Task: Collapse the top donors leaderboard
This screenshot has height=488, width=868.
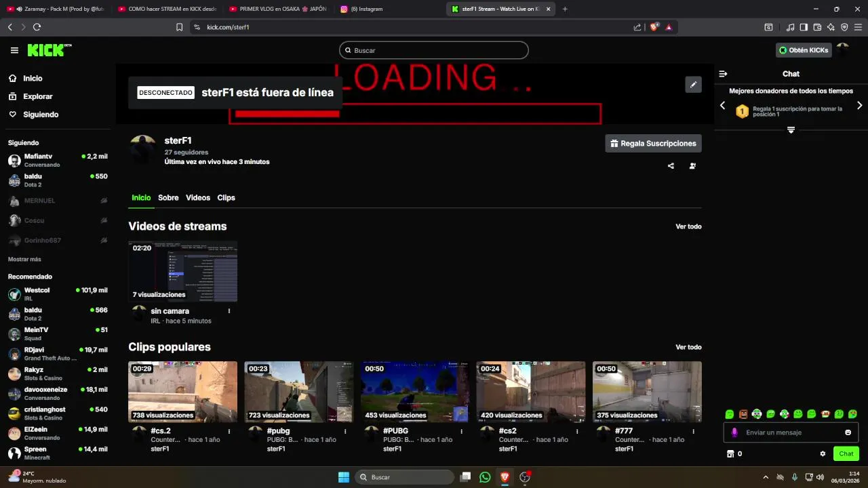Action: point(791,129)
